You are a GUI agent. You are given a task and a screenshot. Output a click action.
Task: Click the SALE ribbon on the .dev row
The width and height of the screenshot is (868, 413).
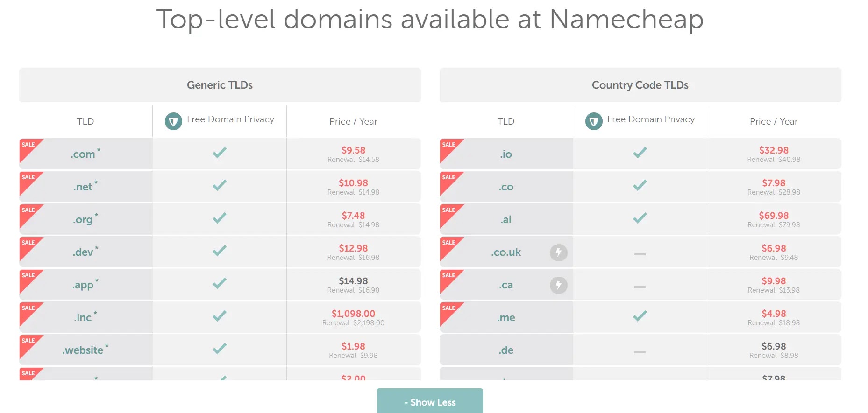point(29,245)
